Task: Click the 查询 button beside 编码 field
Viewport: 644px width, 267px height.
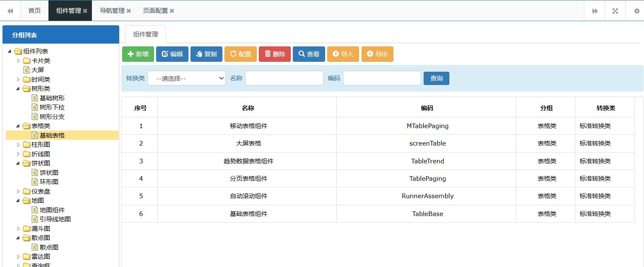Action: click(436, 78)
